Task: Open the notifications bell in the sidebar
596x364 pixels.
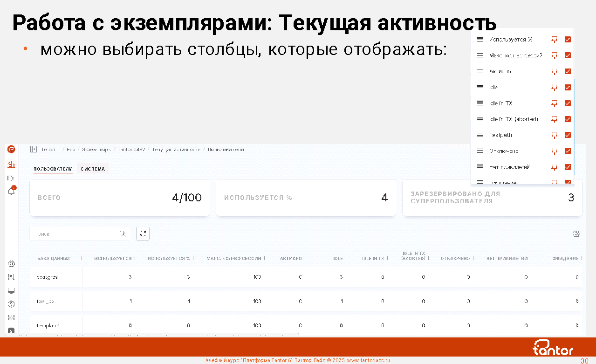Action: tap(12, 191)
